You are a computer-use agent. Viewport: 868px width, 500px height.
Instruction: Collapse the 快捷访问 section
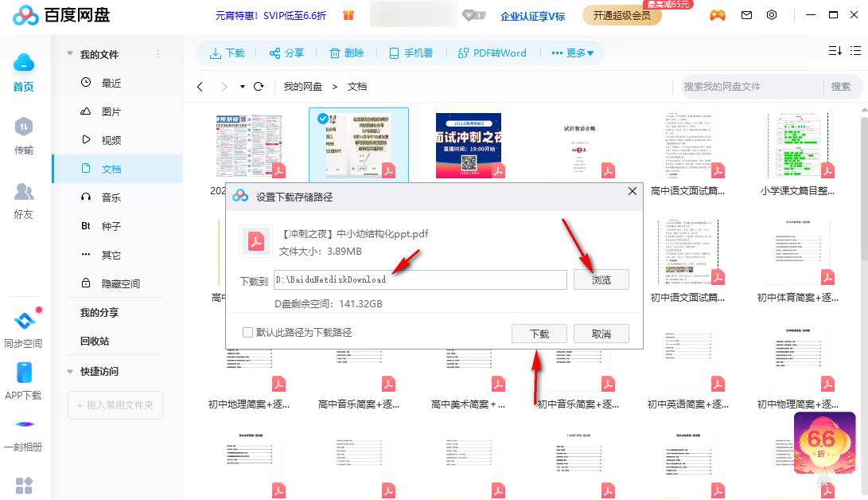[x=70, y=371]
